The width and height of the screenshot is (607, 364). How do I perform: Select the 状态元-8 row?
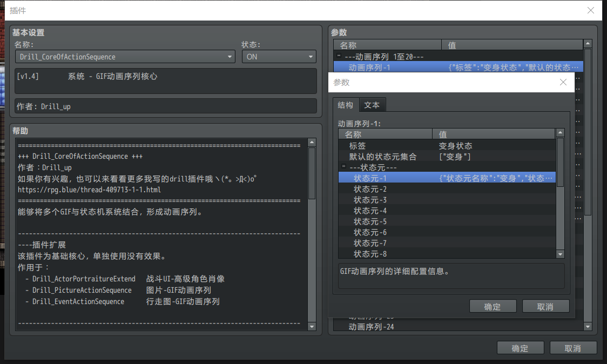tap(447, 254)
